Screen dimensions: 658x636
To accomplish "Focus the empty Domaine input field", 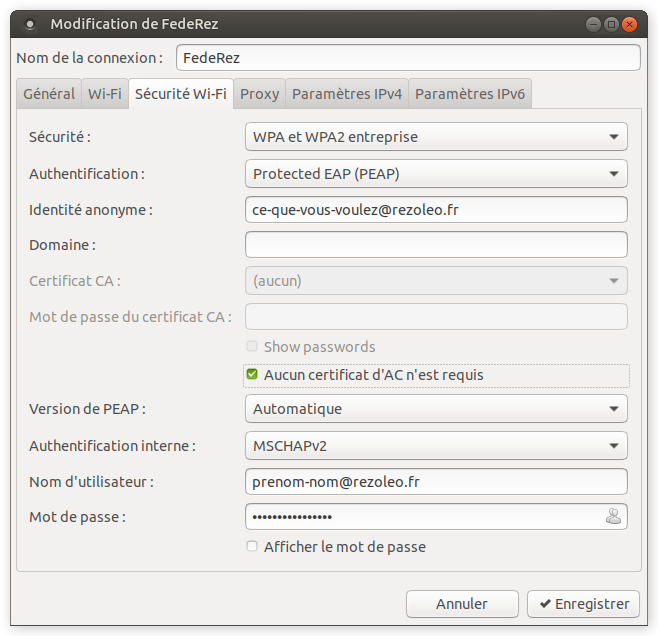I will [436, 245].
